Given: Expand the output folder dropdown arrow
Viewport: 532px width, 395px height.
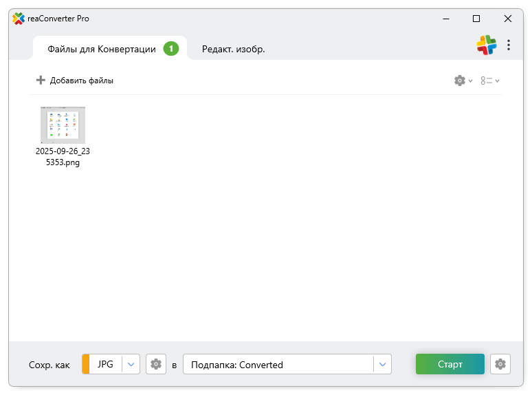Looking at the screenshot, I should [x=382, y=364].
